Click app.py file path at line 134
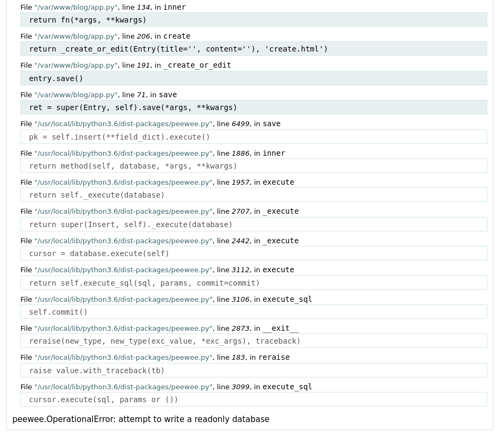The image size is (504, 436). point(76,7)
